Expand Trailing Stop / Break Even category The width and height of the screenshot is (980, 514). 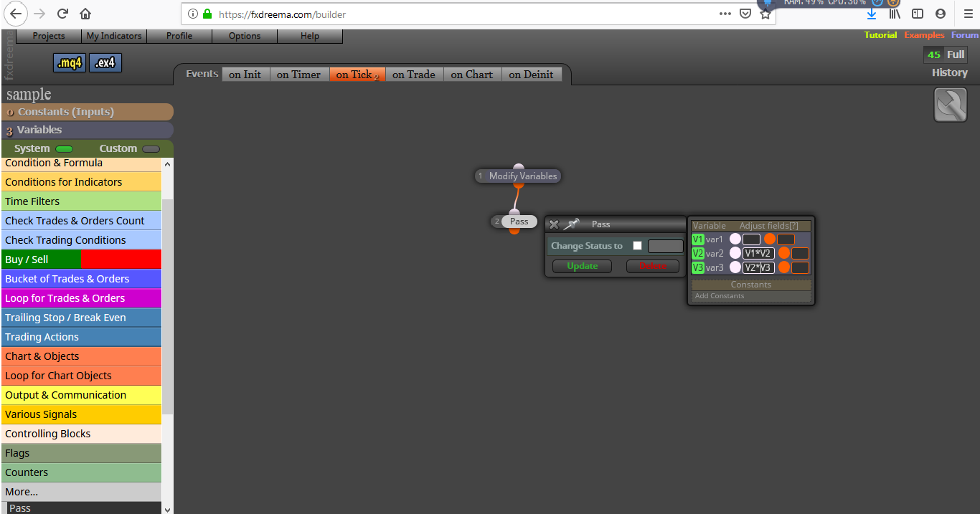81,318
